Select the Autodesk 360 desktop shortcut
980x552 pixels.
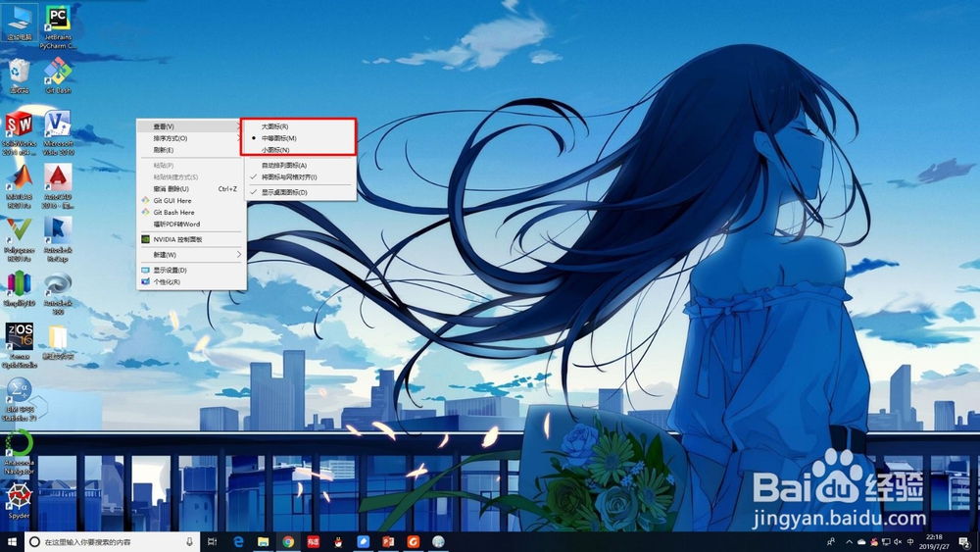click(58, 292)
